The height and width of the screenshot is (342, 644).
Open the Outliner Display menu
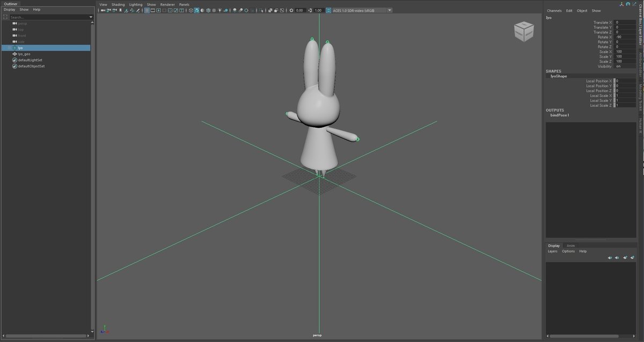click(x=9, y=10)
